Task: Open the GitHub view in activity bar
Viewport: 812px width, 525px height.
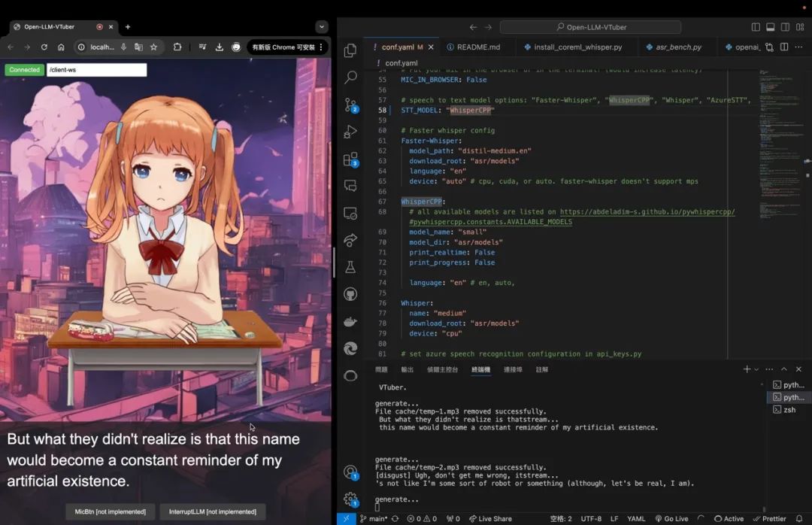Action: [350, 294]
